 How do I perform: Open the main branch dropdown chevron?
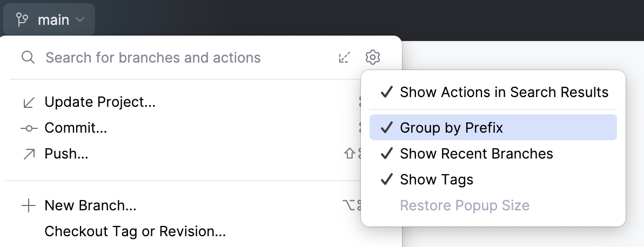click(81, 20)
